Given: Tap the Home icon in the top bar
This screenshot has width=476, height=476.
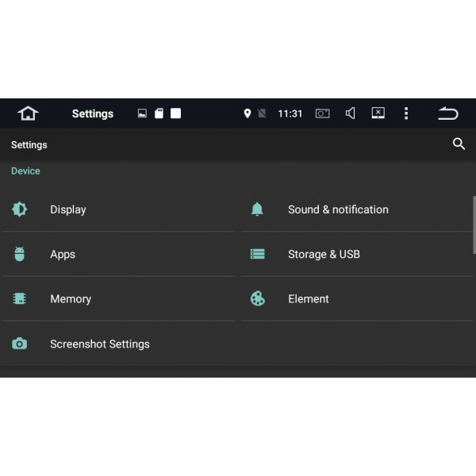Looking at the screenshot, I should point(28,113).
